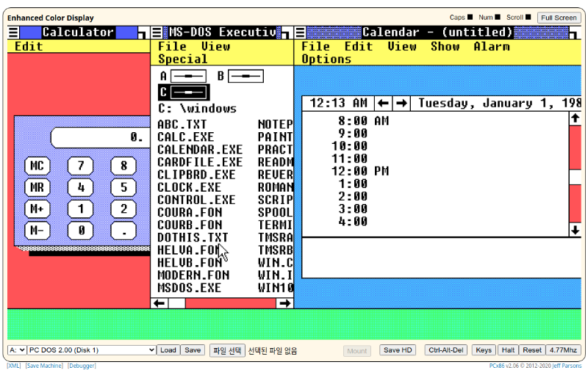The image size is (588, 373).
Task: Expand the PC DOS 2.00 disk dropdown
Action: 93,350
